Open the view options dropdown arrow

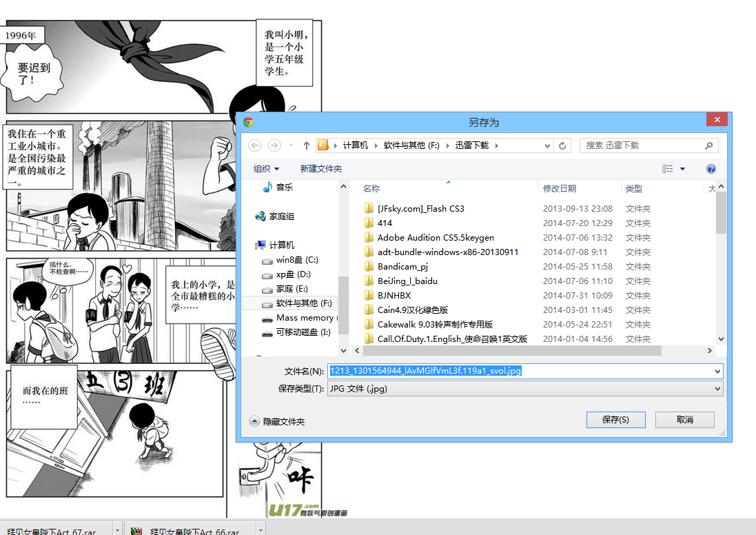coord(682,169)
